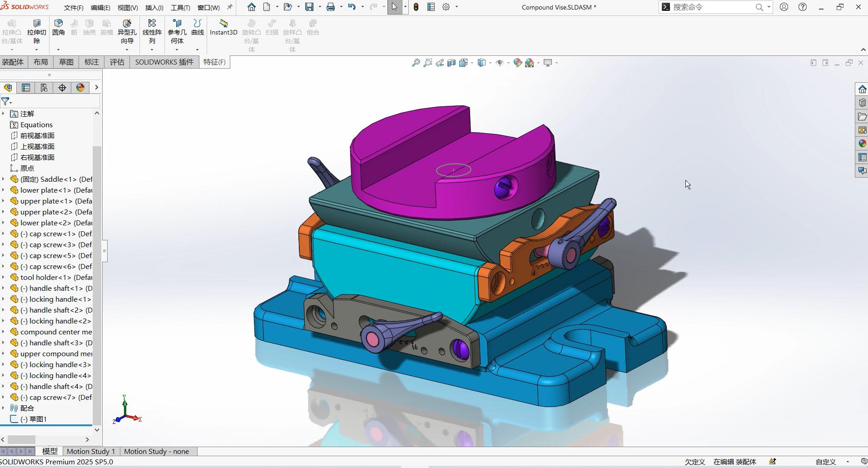
Task: Toggle the feature tree filter funnel
Action: [x=5, y=101]
